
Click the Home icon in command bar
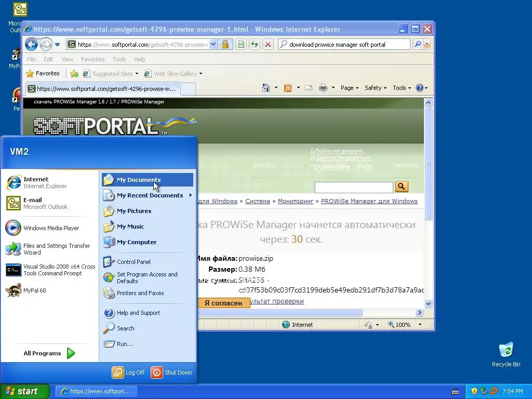coord(266,88)
